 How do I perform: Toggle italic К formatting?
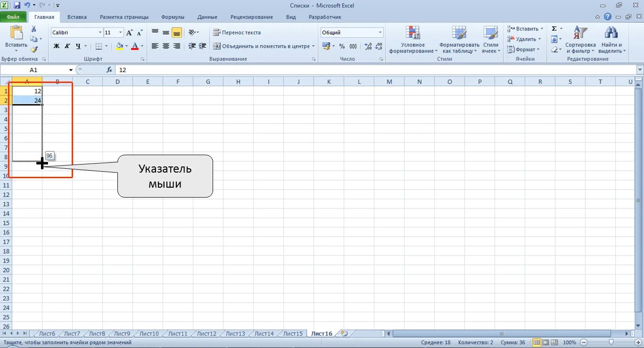(x=67, y=46)
